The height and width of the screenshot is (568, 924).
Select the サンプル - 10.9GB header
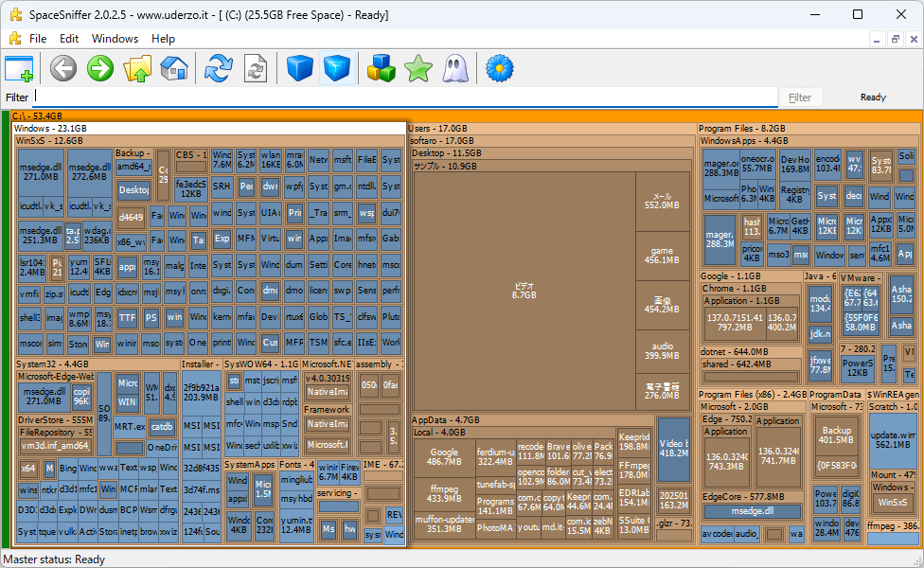pyautogui.click(x=551, y=167)
